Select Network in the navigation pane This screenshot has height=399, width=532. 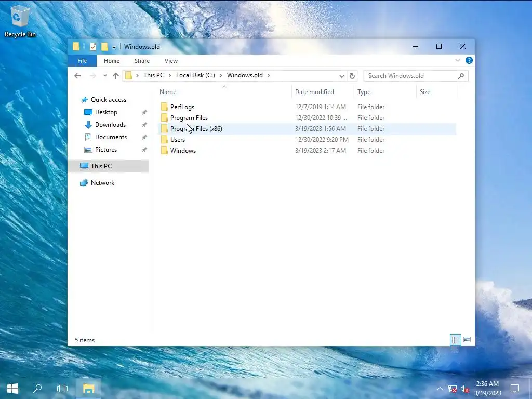(x=102, y=183)
